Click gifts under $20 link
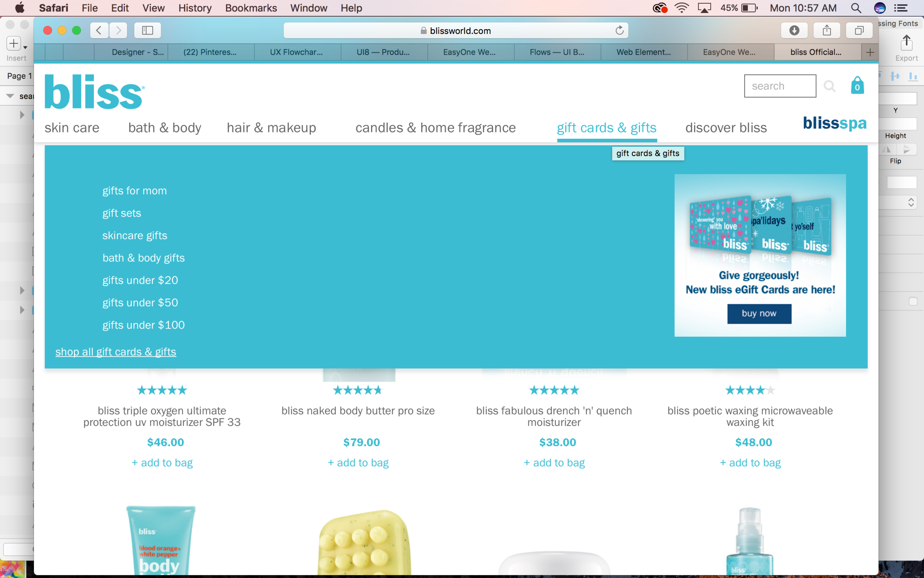Image resolution: width=924 pixels, height=578 pixels. point(140,280)
